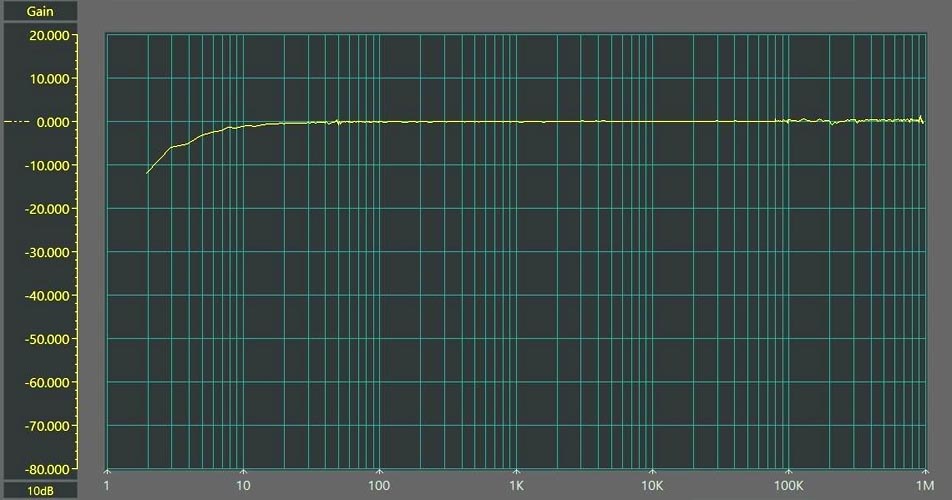Click the 10dB scale box
952x500 pixels.
(39, 491)
